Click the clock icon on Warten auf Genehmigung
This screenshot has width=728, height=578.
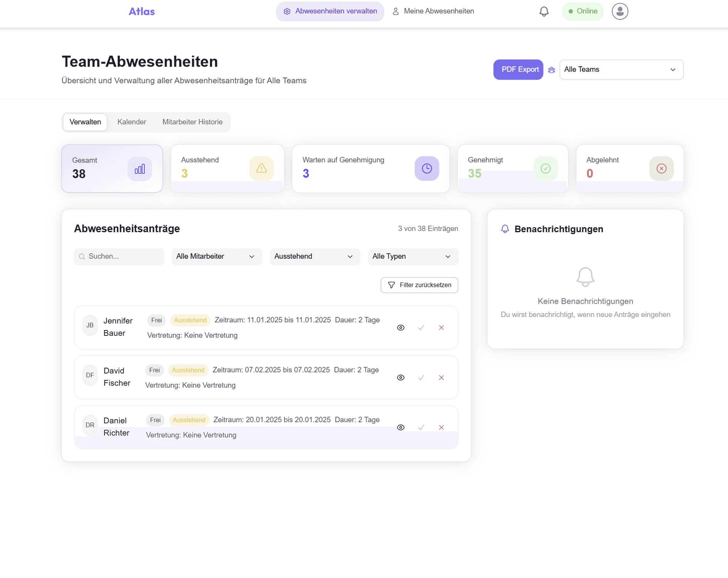pyautogui.click(x=427, y=168)
